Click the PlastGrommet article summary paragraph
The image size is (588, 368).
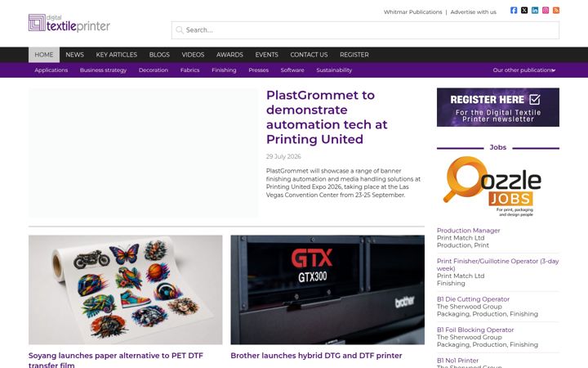pos(344,183)
